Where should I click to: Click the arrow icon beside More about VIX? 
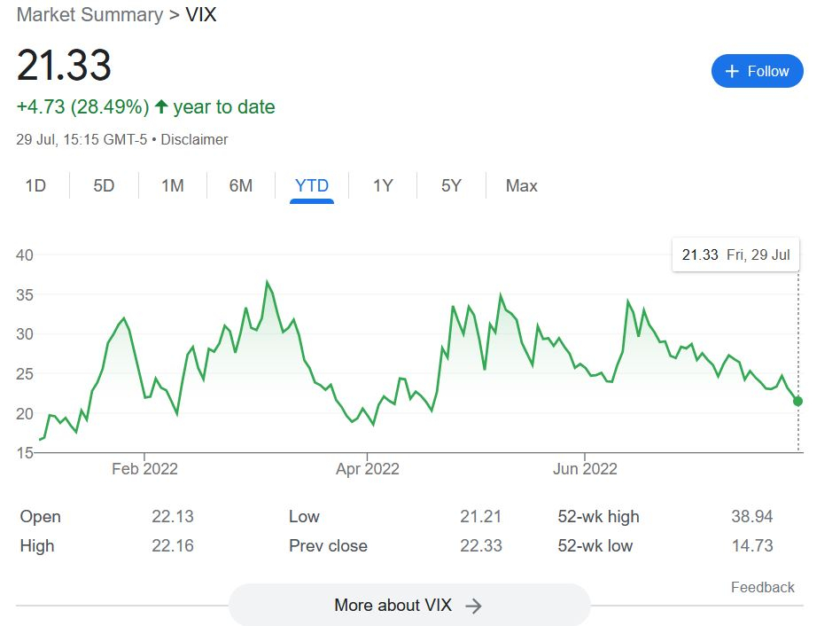pos(474,606)
